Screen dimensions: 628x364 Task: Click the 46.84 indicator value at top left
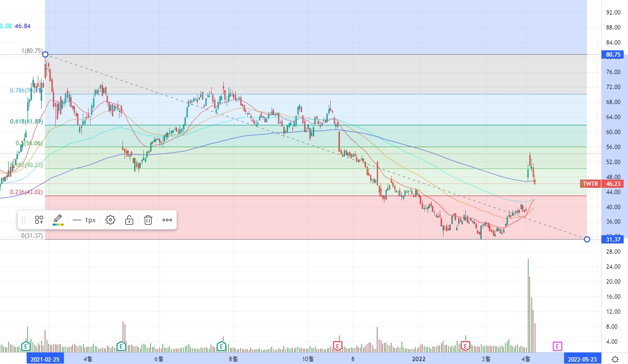pyautogui.click(x=23, y=26)
